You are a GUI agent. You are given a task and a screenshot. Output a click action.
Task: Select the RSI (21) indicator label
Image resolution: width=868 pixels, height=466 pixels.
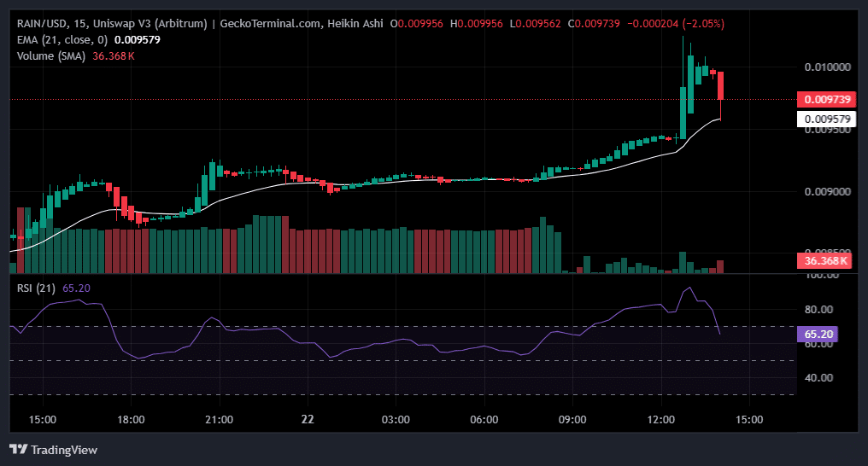coord(37,288)
